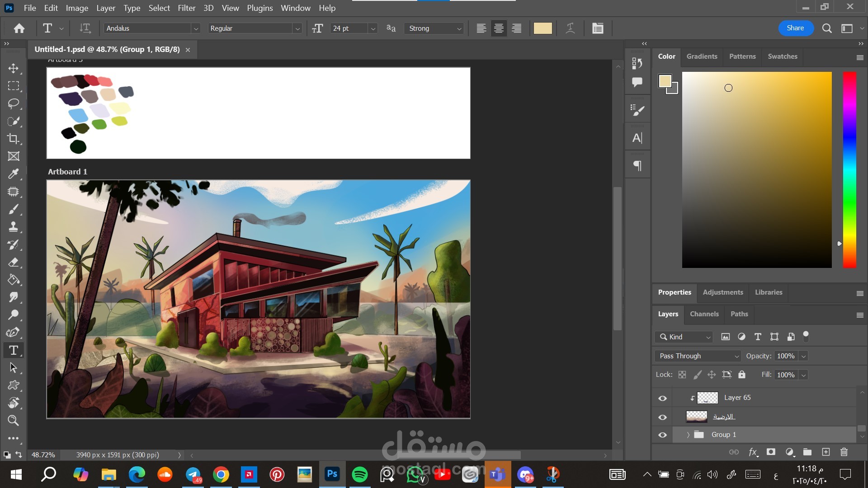Screen dimensions: 868x488
Task: Open the Andalus font family dropdown
Action: 196,28
